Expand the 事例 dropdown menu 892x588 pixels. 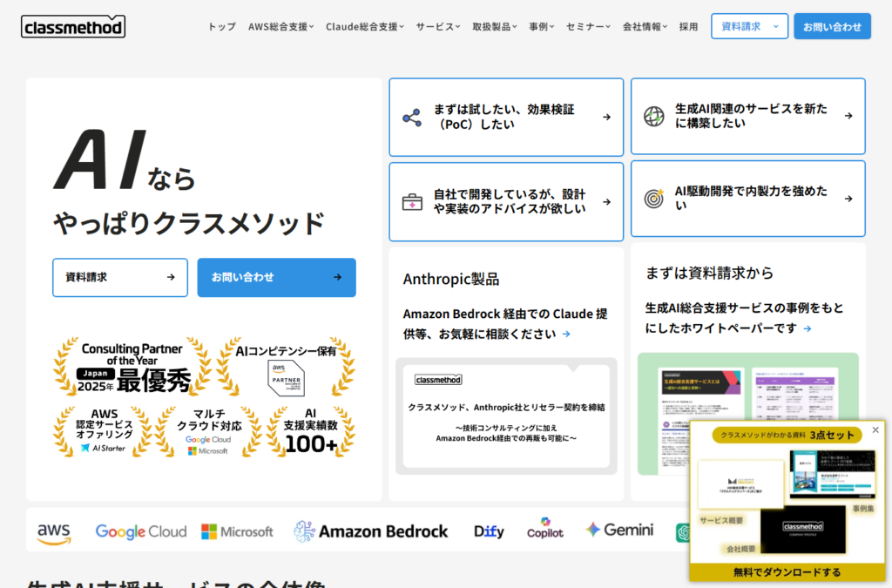(542, 27)
